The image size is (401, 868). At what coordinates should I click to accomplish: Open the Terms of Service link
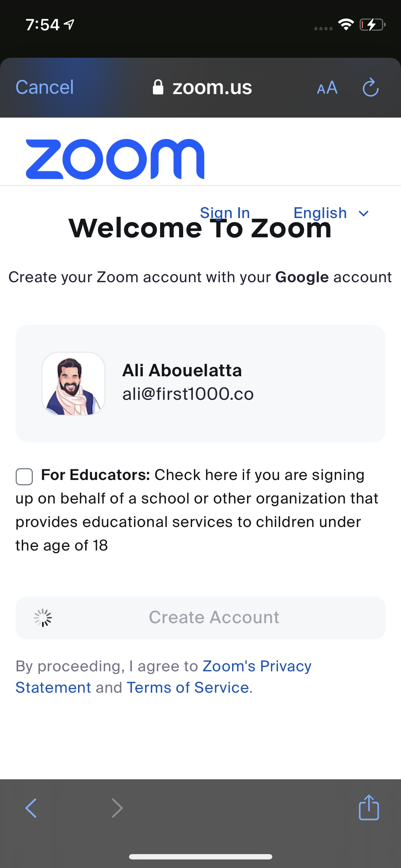(187, 688)
